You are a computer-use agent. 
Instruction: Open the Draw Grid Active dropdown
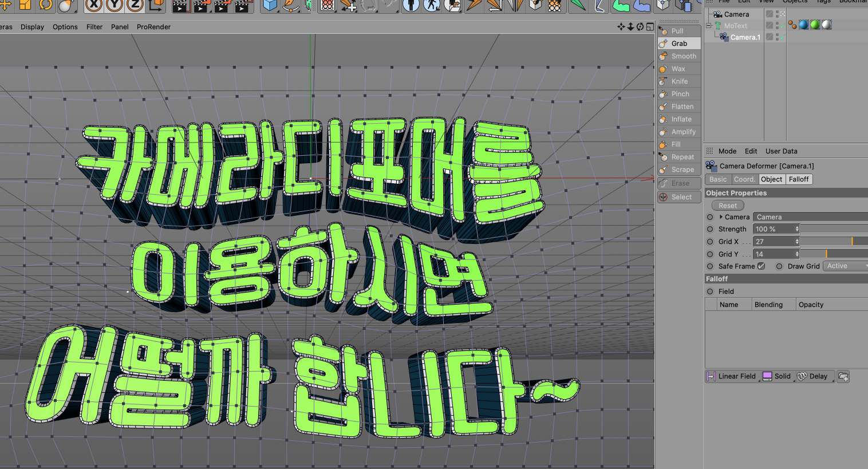click(845, 266)
